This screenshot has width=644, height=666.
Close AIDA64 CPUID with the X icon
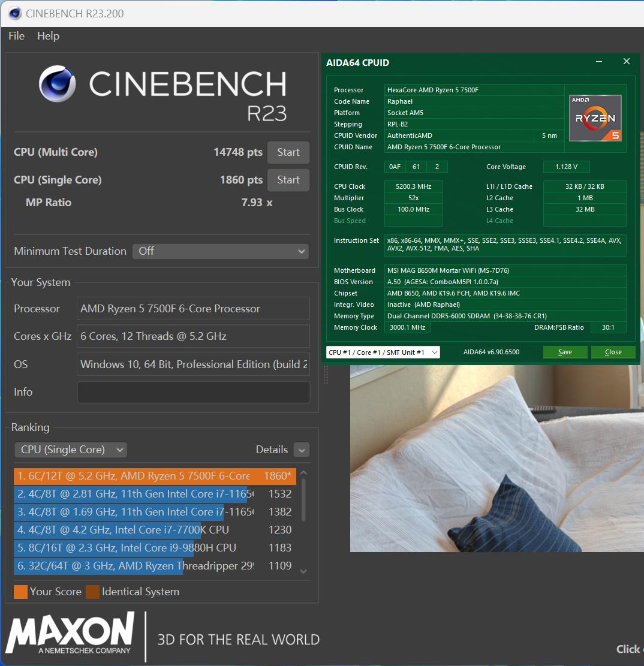[x=627, y=62]
